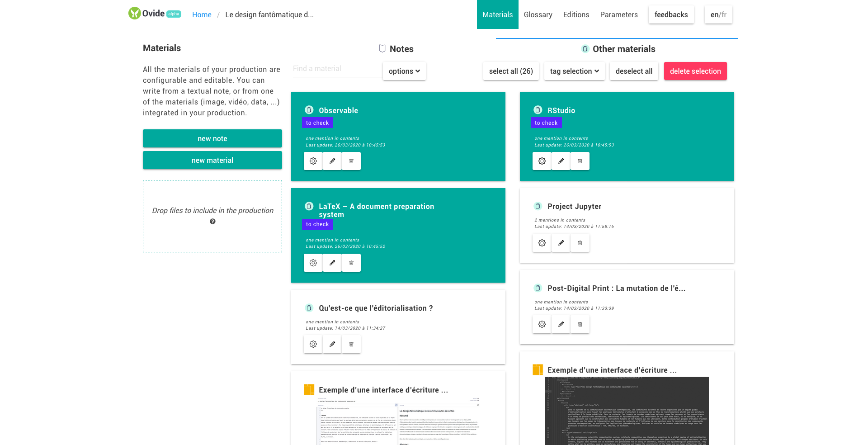The width and height of the screenshot is (868, 445).
Task: Edit the LaTeX card with pencil
Action: click(x=332, y=263)
